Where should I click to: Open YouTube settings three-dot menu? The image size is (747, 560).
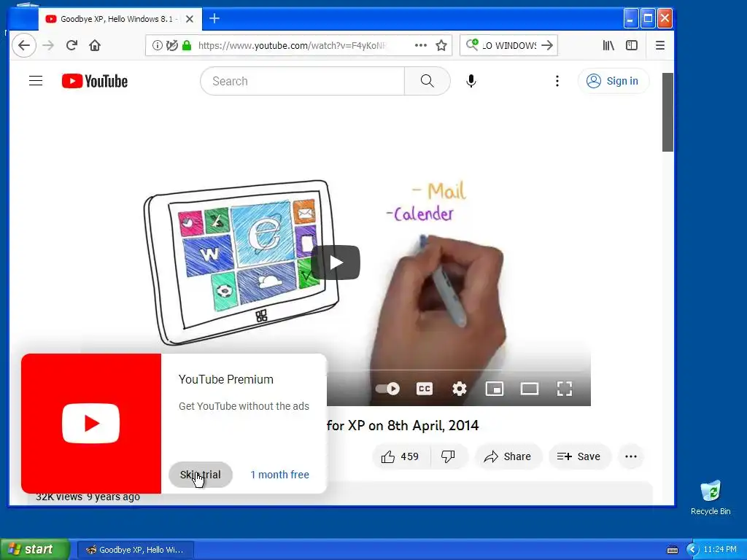557,81
